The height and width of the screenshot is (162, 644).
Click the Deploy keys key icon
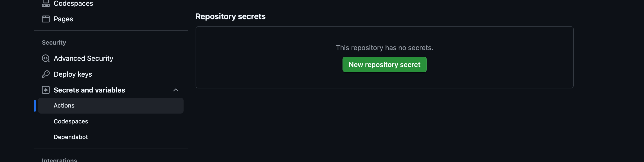(x=46, y=74)
